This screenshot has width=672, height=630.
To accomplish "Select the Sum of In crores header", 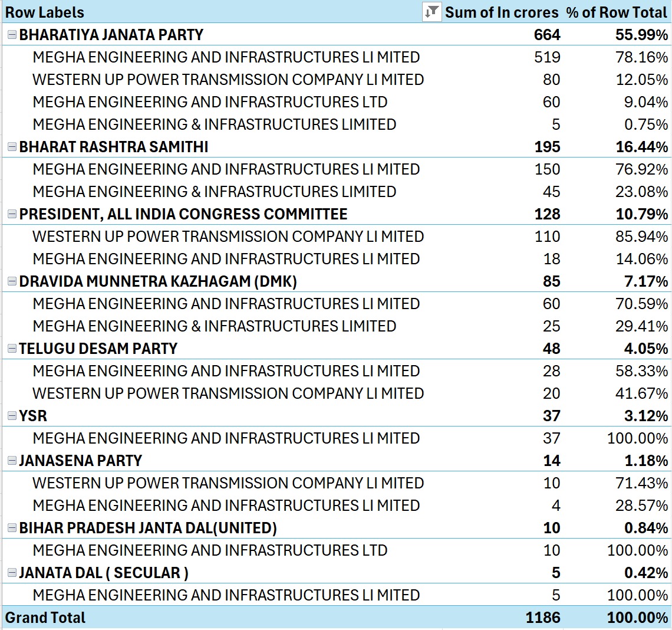I will click(502, 12).
